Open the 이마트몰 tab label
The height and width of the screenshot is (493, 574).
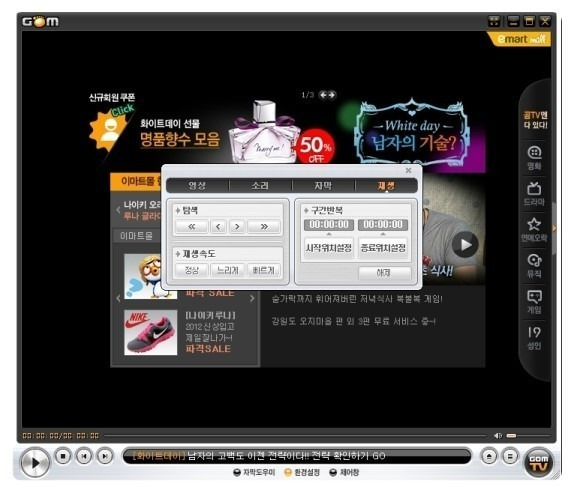[x=136, y=236]
